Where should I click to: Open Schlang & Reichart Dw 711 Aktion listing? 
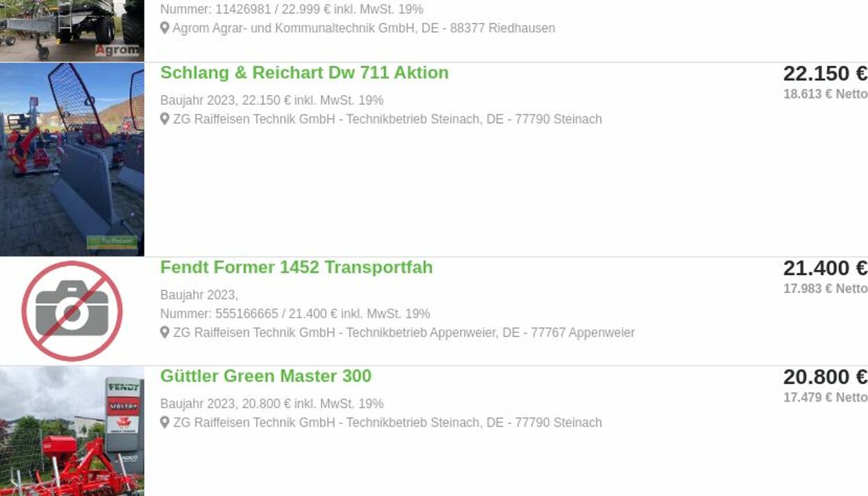(304, 73)
